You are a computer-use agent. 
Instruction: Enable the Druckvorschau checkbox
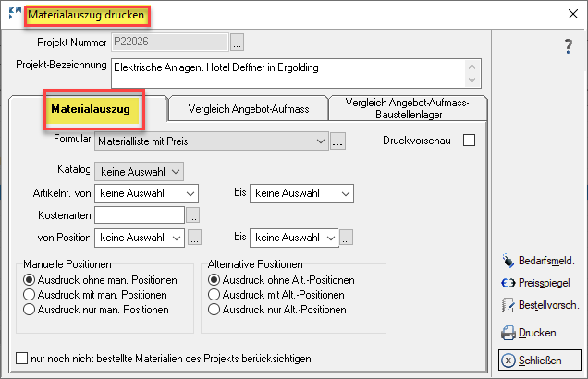tap(469, 141)
